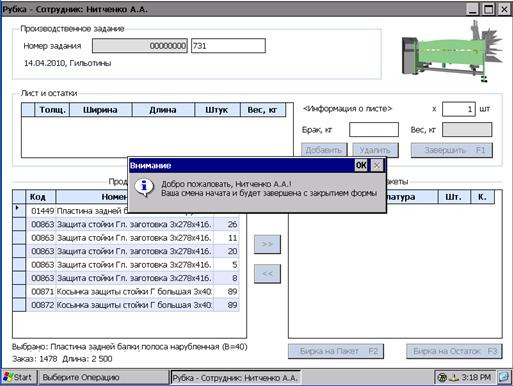Select the 00863 row with quantity 11
The image size is (513, 386).
[133, 238]
